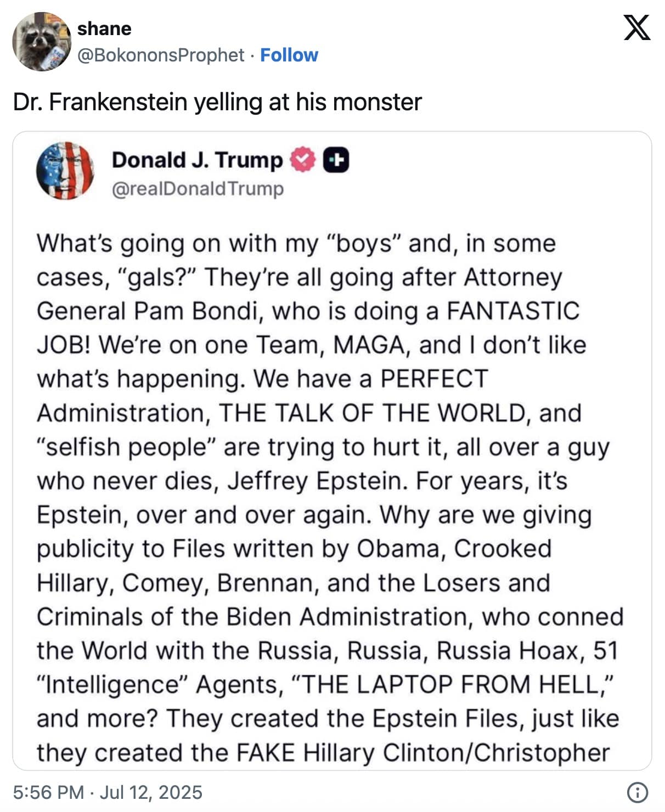Open the Donald J. Trump display name

197,160
